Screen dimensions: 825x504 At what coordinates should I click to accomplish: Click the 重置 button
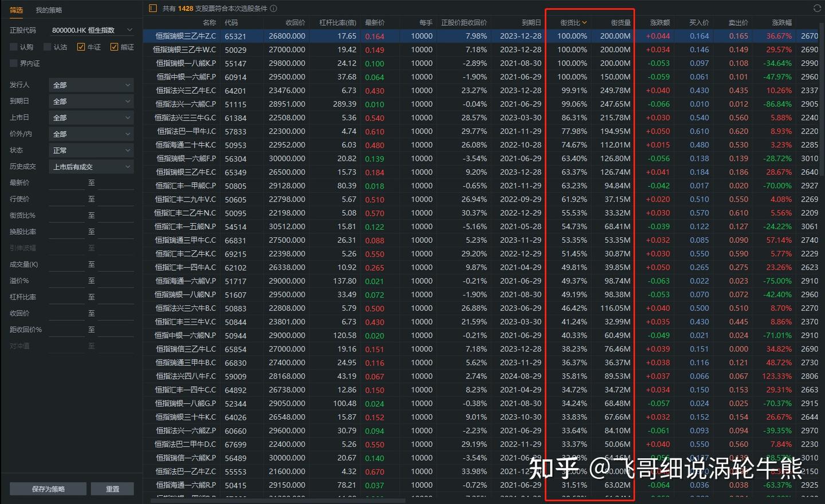coord(112,489)
